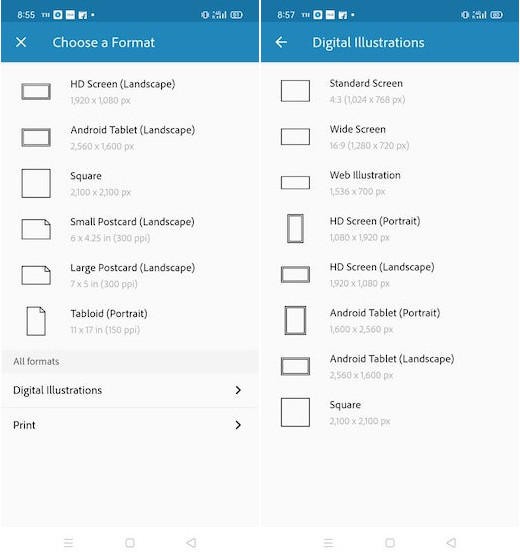Expand Digital Illustrations chevron arrow
This screenshot has width=520, height=560.
(238, 390)
